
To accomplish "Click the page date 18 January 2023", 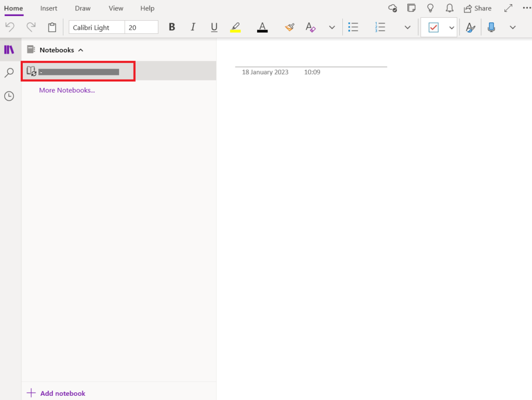I will tap(265, 72).
